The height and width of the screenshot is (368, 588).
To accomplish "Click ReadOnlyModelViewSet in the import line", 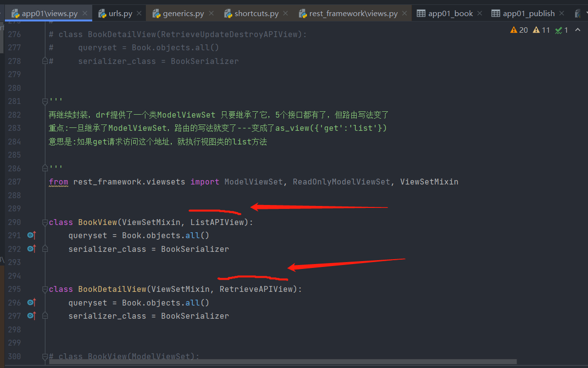I will point(342,182).
